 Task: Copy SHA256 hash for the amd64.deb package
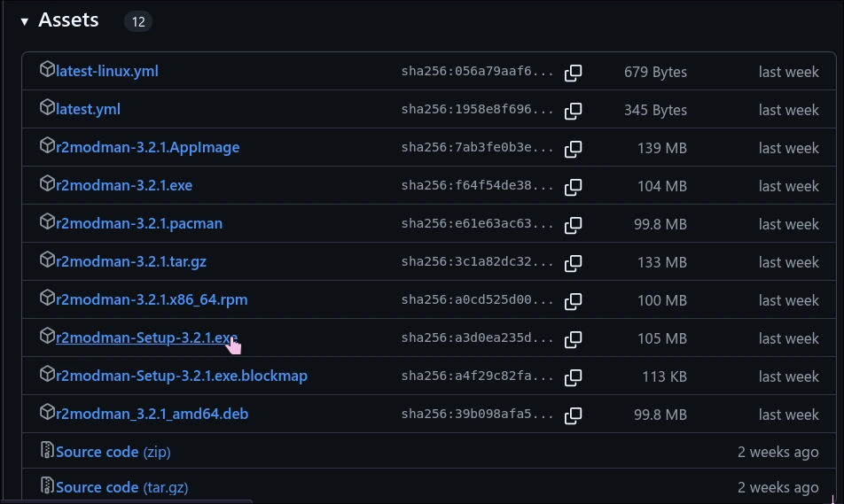[x=574, y=415]
